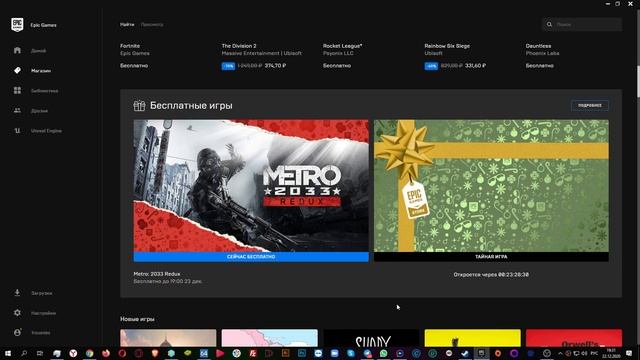Open WhatsApp from the taskbar
The height and width of the screenshot is (360, 640).
click(x=384, y=353)
